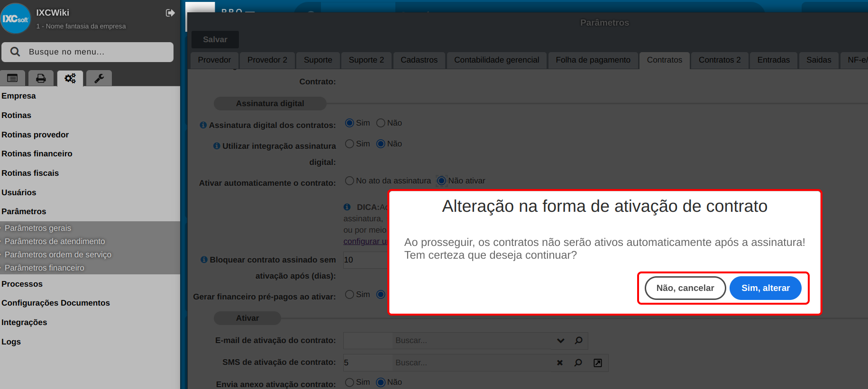
Task: Select the Contratos tab
Action: [665, 60]
